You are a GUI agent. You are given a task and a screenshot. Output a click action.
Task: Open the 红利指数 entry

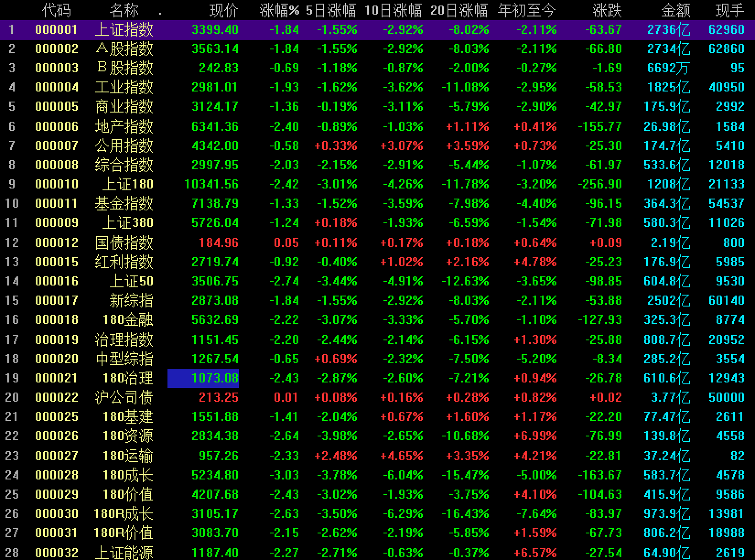click(124, 262)
